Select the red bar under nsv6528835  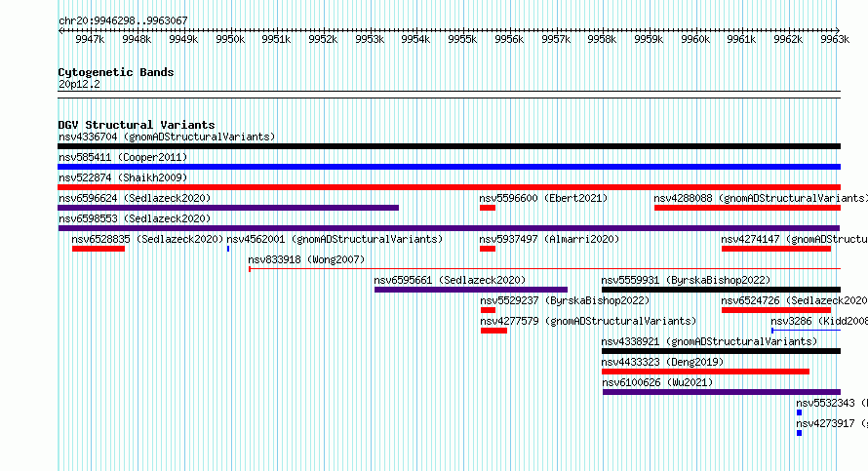[99, 249]
